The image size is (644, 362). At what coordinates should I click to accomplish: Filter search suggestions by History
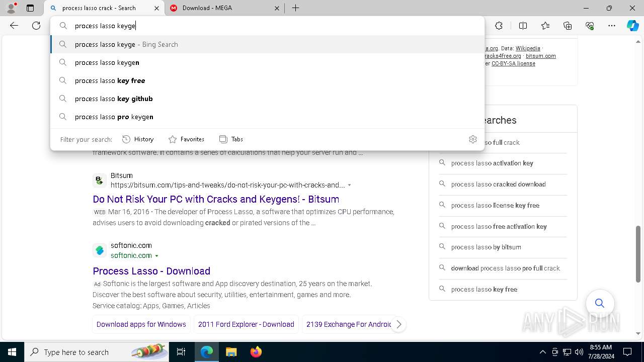[x=138, y=139]
